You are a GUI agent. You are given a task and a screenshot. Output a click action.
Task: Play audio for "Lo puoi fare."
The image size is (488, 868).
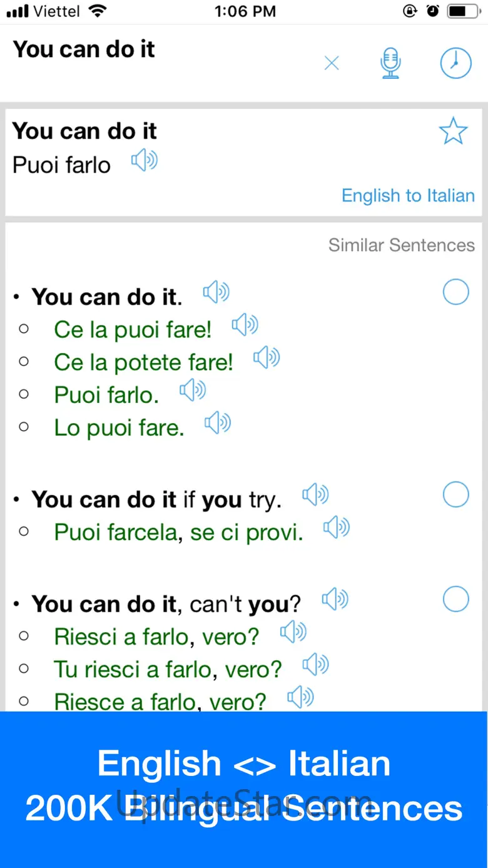[218, 424]
